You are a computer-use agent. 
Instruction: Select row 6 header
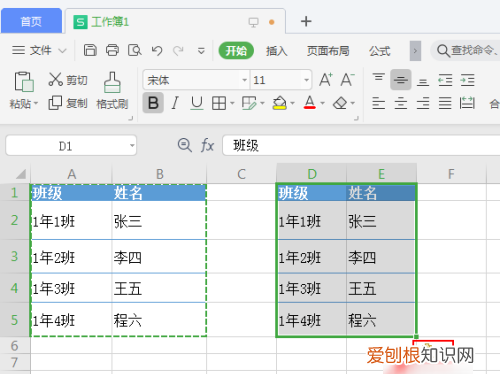[x=15, y=345]
